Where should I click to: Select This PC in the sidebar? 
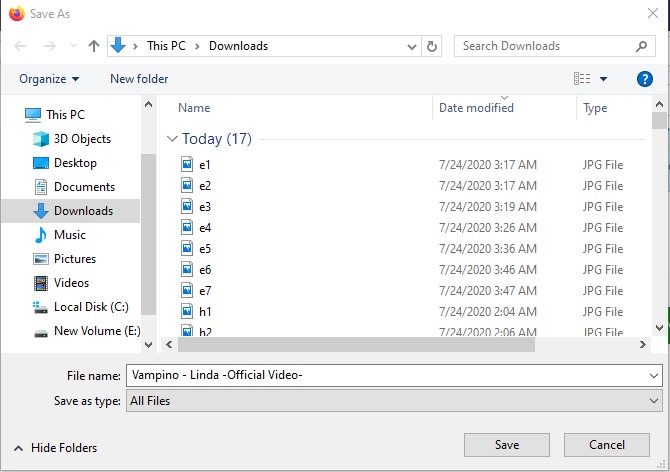(x=65, y=114)
